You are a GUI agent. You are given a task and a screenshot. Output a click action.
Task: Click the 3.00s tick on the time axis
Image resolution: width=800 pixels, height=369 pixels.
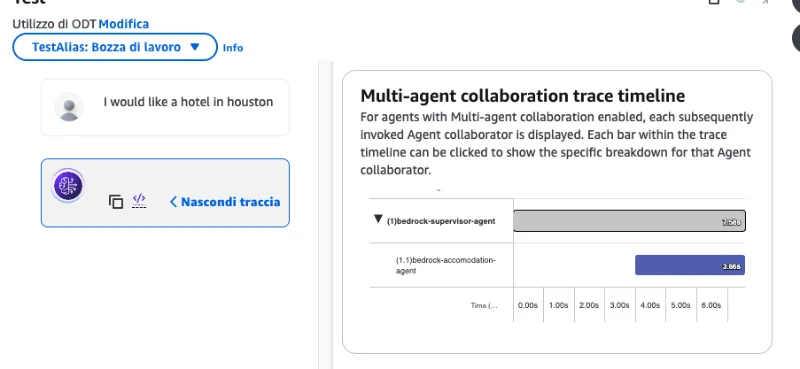tap(619, 305)
